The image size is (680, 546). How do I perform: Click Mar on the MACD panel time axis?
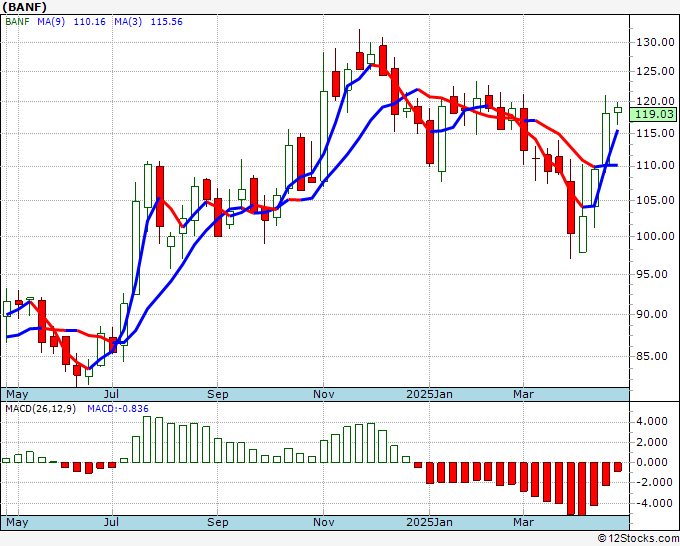pyautogui.click(x=523, y=522)
